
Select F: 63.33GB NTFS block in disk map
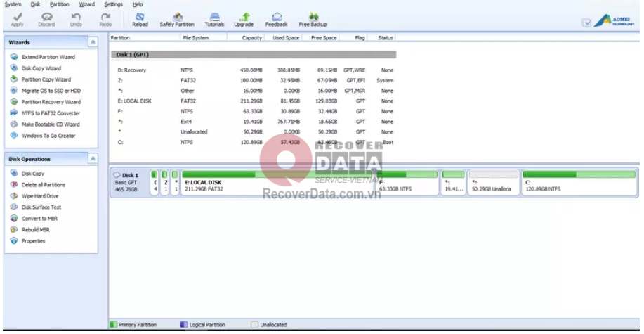pos(407,183)
